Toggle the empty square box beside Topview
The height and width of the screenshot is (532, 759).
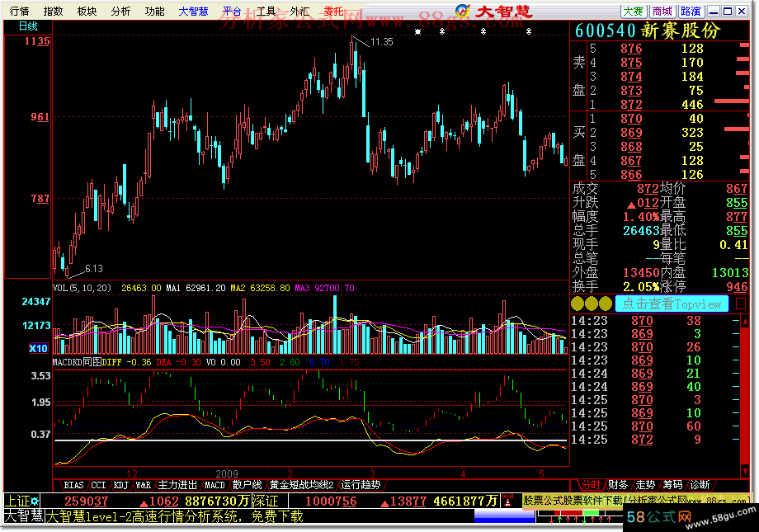point(741,304)
